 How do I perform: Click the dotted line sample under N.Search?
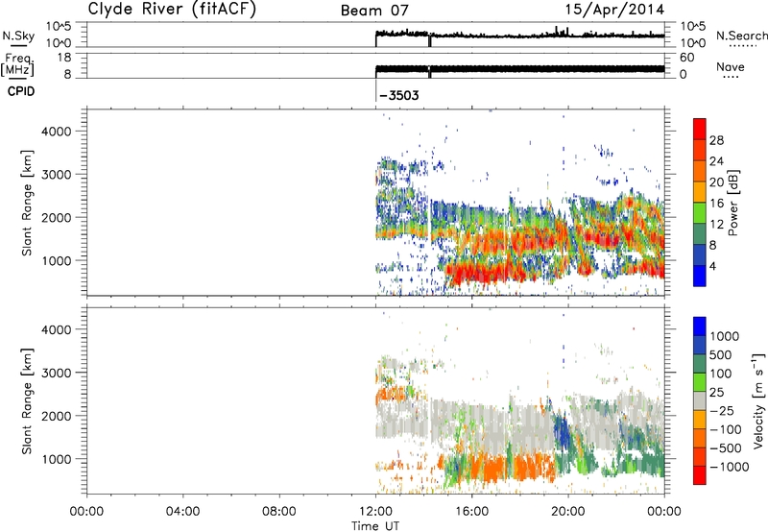click(742, 46)
